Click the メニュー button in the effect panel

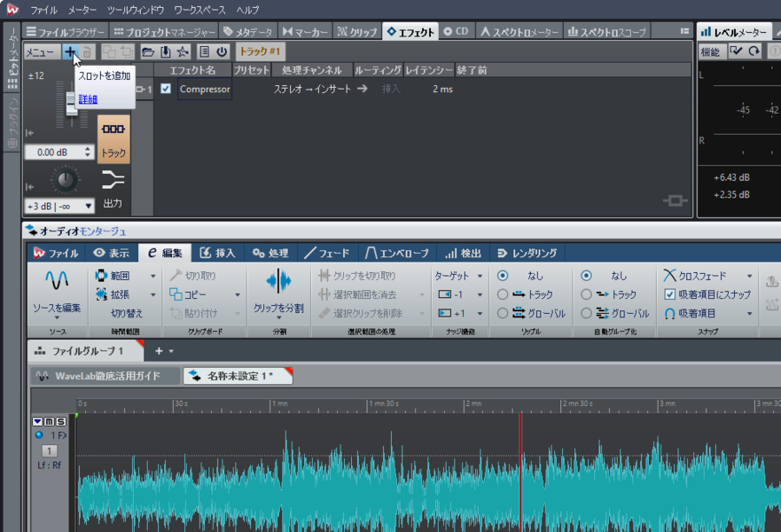click(43, 51)
